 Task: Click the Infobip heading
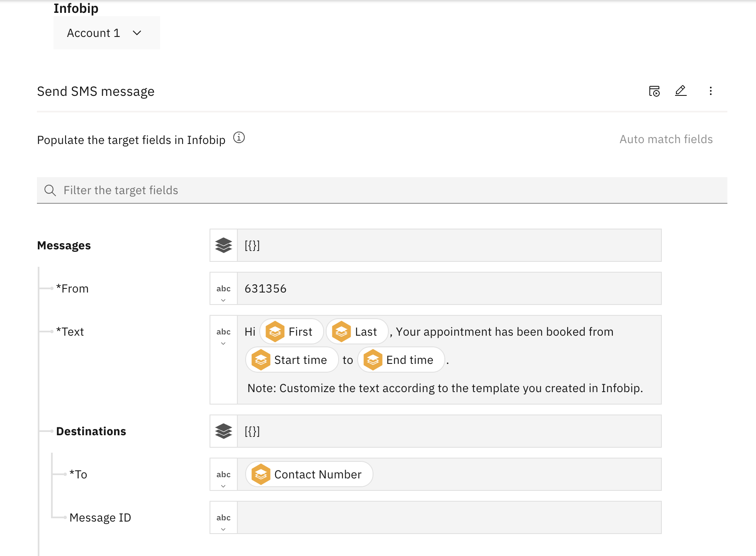[76, 8]
